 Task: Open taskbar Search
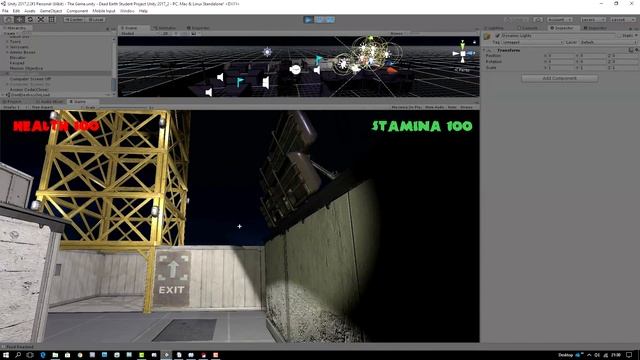tap(18, 355)
